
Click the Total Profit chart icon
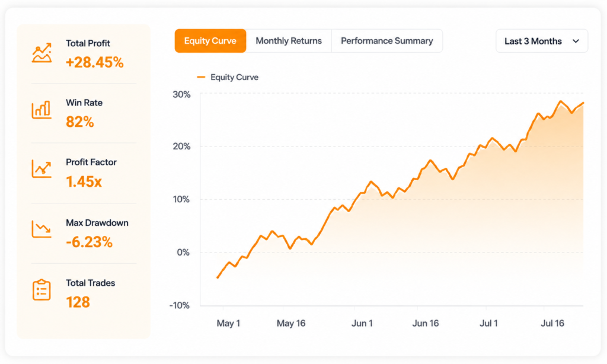click(42, 53)
